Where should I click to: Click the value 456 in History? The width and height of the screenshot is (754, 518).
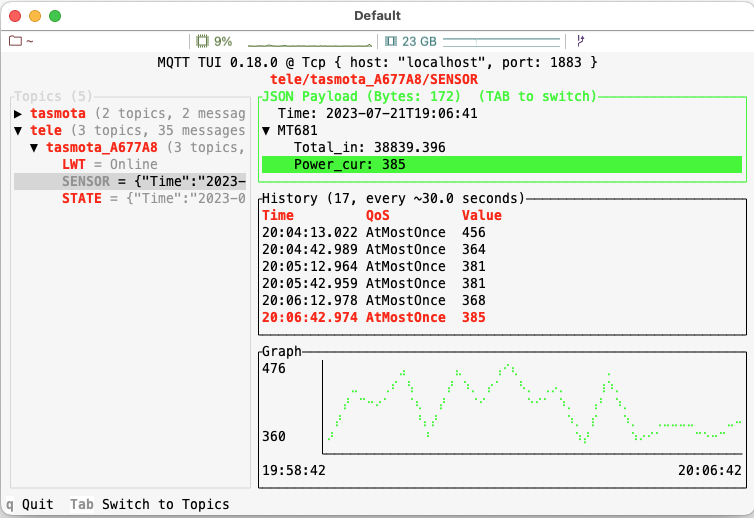pos(474,232)
